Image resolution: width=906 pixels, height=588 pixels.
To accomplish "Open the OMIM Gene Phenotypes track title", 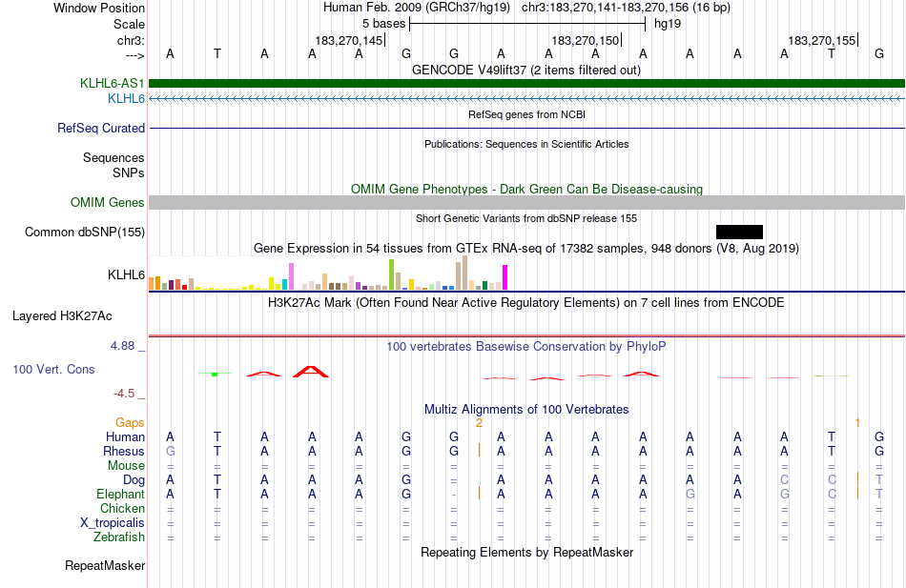I will tap(526, 189).
